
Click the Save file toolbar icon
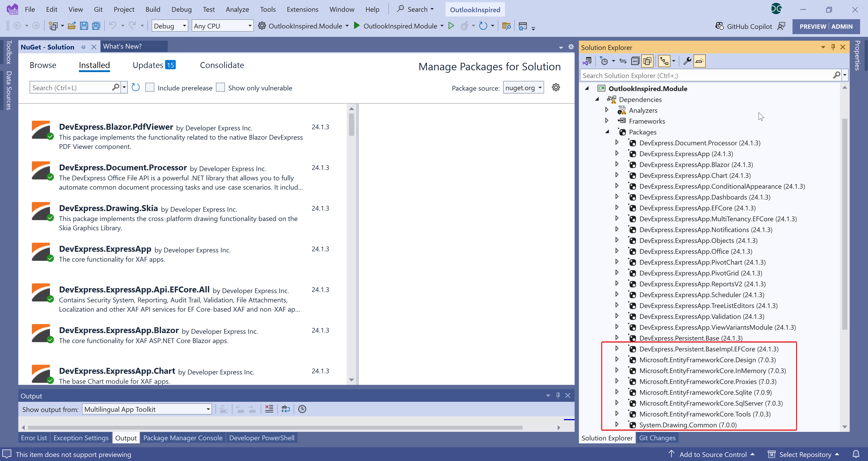(84, 26)
